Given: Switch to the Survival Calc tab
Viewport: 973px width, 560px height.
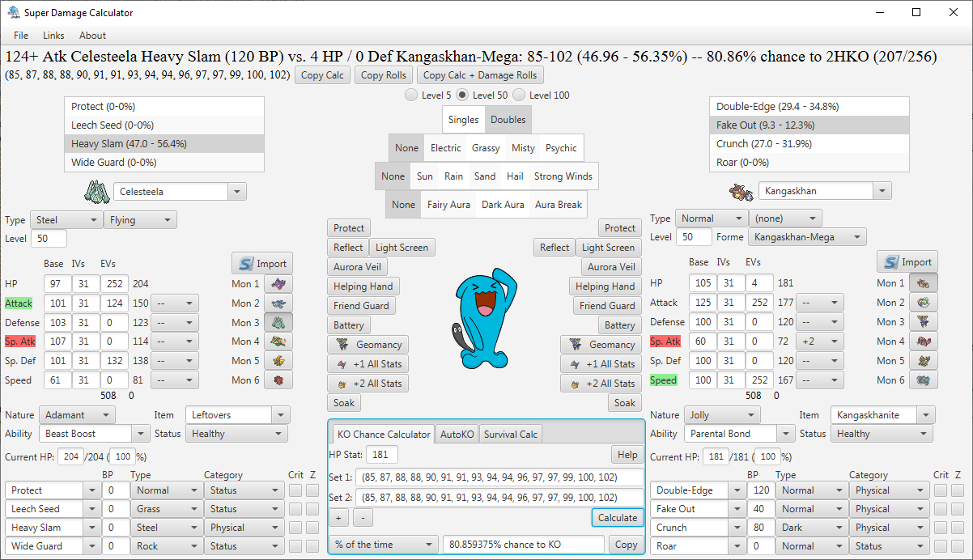Looking at the screenshot, I should (x=511, y=435).
